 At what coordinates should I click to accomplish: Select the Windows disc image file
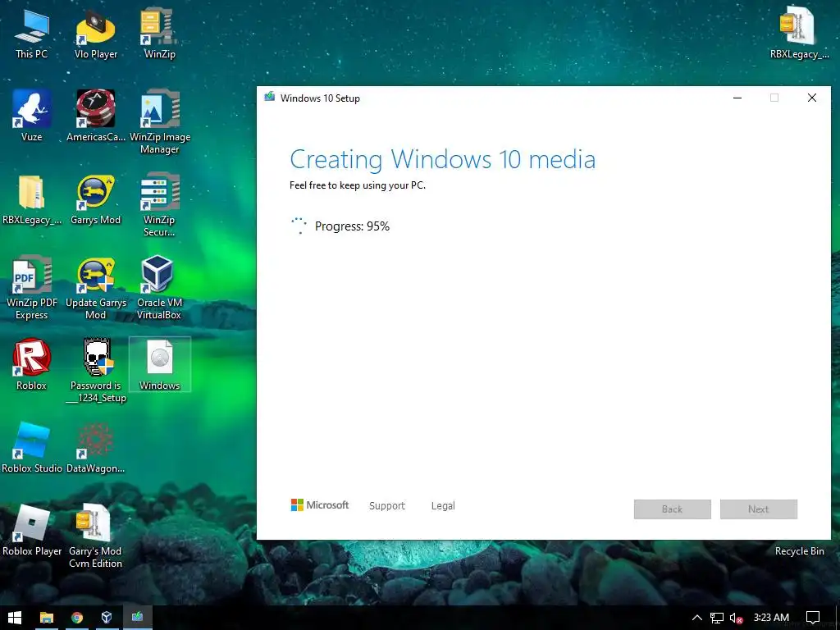tap(159, 364)
